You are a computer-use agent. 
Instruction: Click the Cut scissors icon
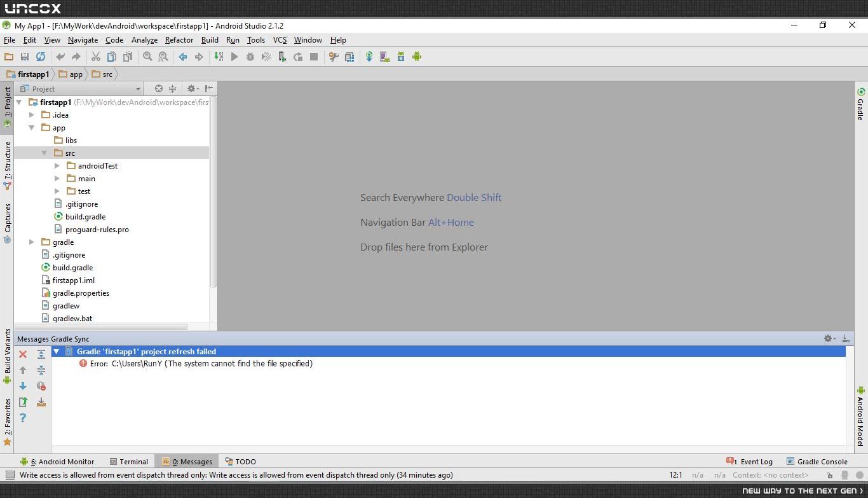[96, 57]
